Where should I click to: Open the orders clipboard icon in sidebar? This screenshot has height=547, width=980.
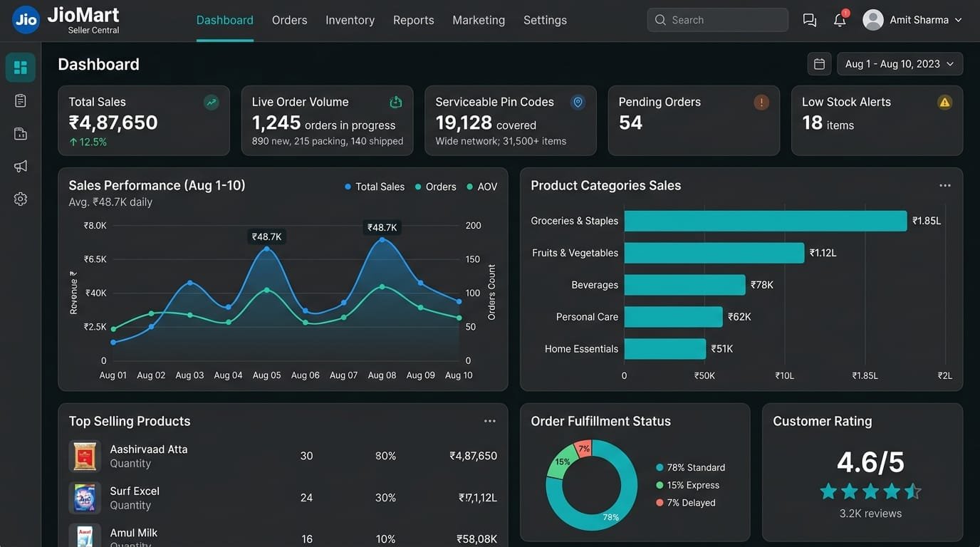[21, 101]
